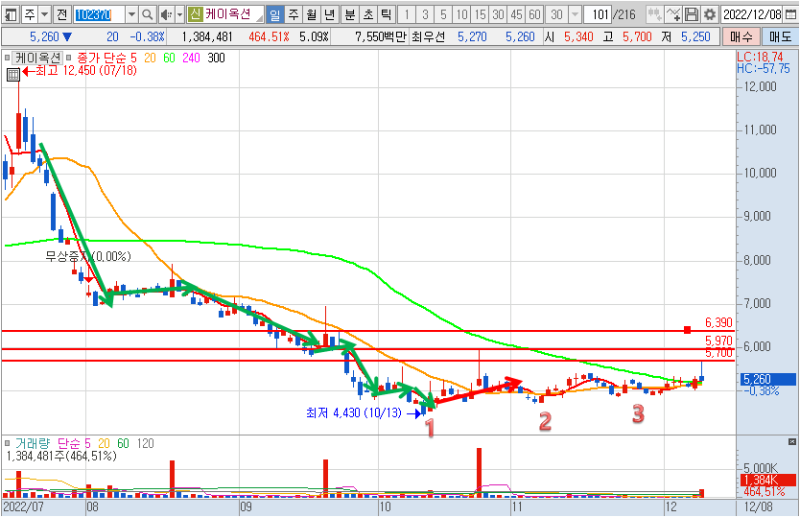Click the green 60 moving average legend

(169, 58)
